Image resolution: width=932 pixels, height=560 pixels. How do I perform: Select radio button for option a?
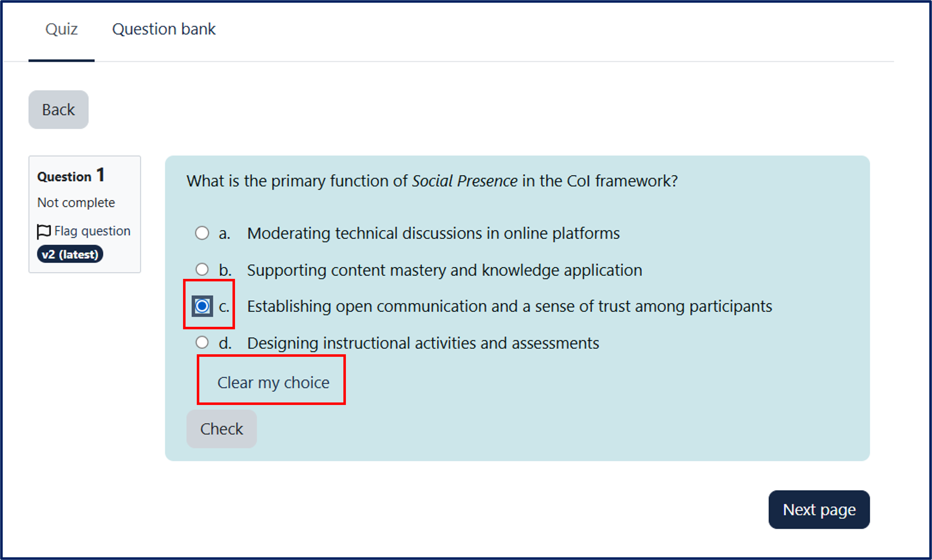coord(202,233)
